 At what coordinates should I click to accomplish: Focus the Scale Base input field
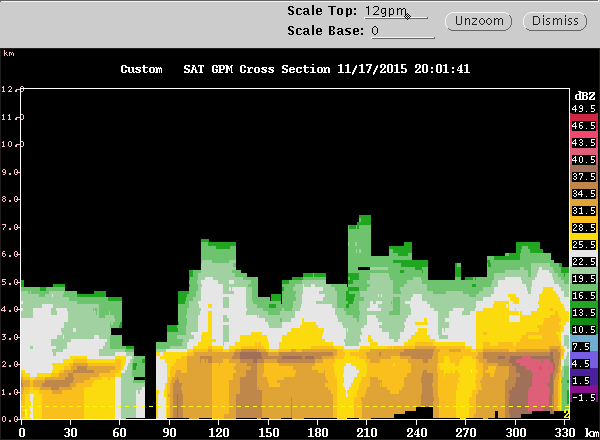point(400,31)
